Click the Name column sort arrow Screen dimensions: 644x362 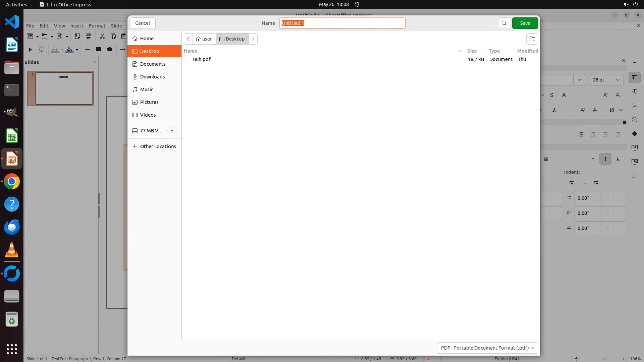[460, 51]
